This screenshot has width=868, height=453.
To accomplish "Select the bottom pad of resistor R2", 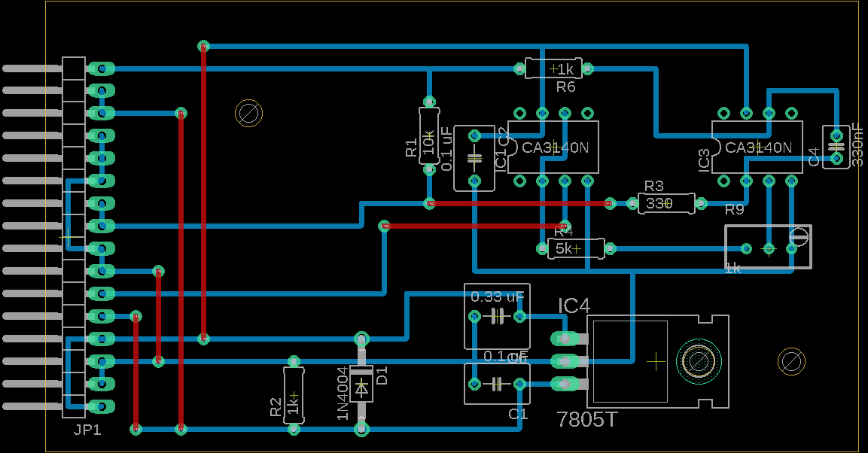I will (294, 429).
